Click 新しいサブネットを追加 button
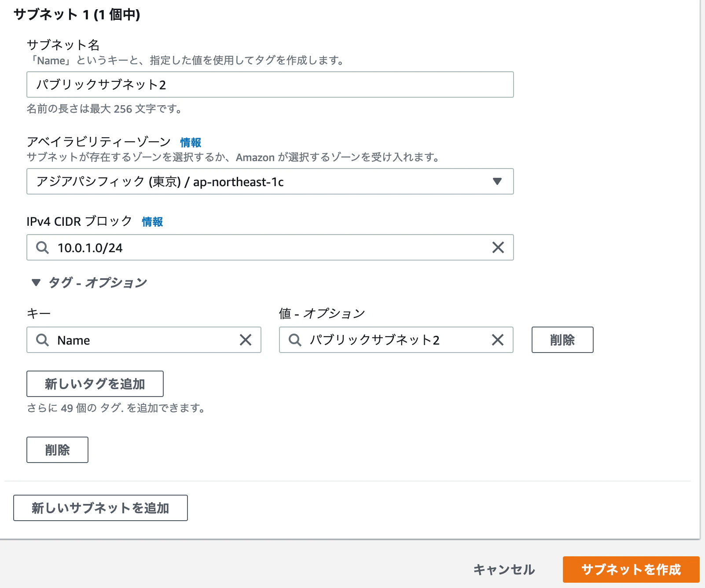This screenshot has height=588, width=705. 100,508
